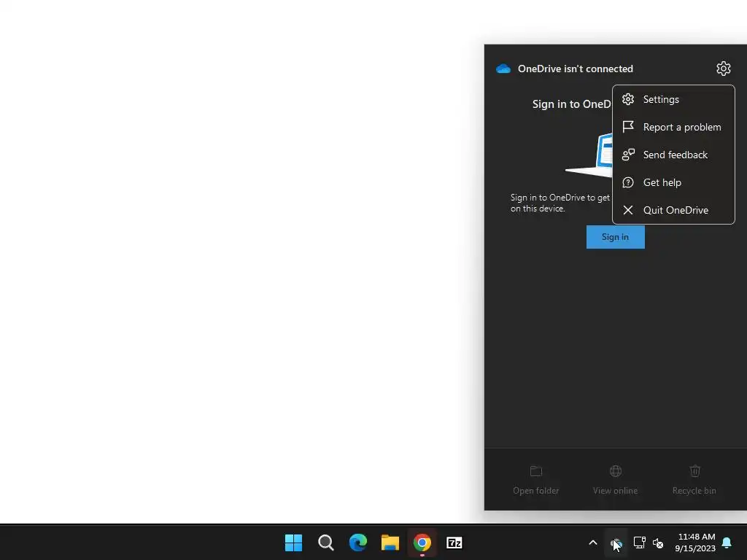Viewport: 747px width, 560px height.
Task: Open the network status tray icon
Action: 639,542
